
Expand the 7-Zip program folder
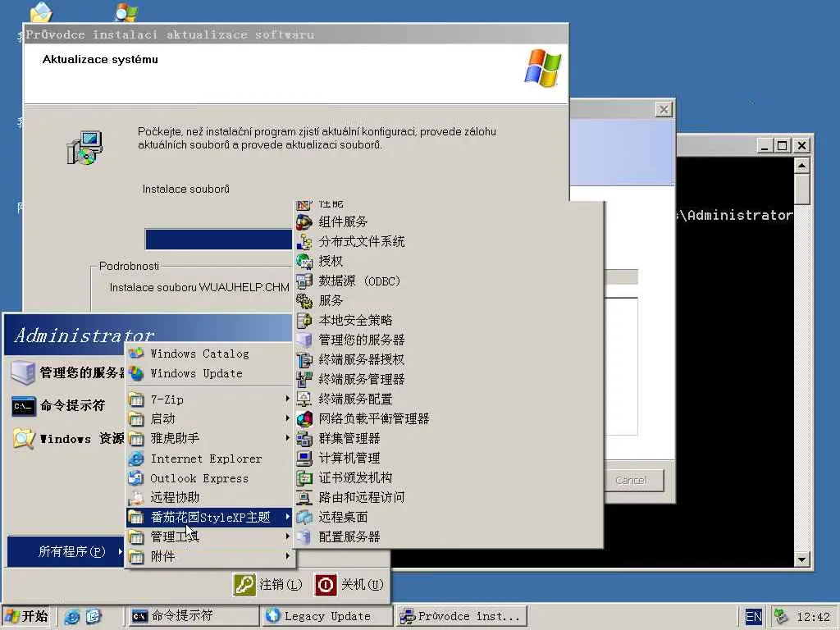pyautogui.click(x=209, y=399)
